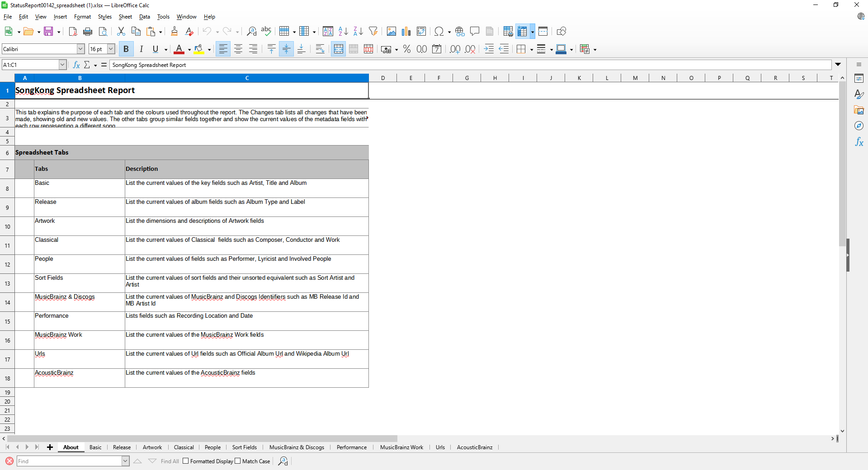The height and width of the screenshot is (470, 868).
Task: Run the spelling check icon
Action: (x=266, y=31)
